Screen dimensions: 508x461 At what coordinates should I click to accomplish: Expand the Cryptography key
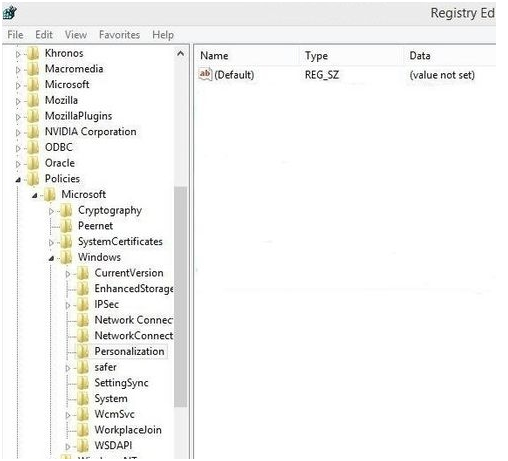tap(51, 211)
